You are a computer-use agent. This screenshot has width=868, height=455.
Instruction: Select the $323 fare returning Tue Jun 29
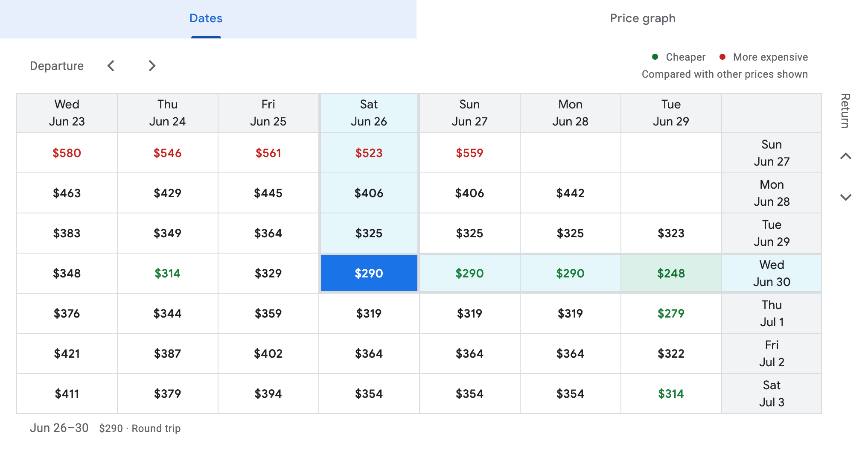pos(671,233)
